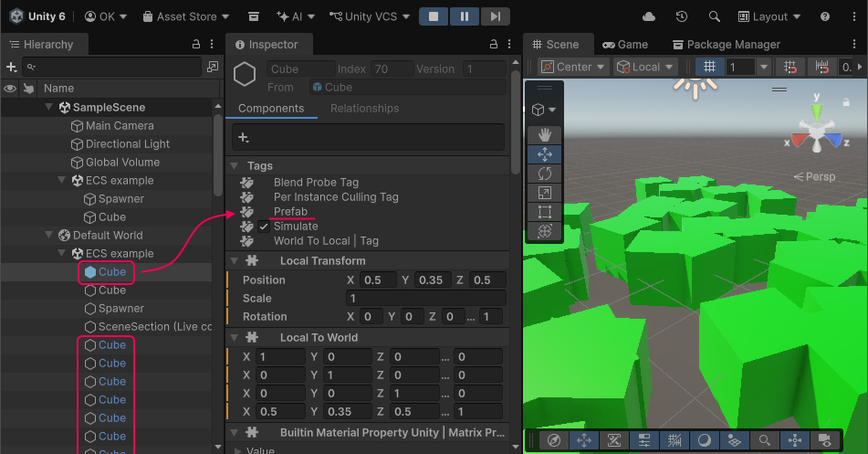Open the Layout dropdown
This screenshot has width=868, height=454.
point(769,16)
